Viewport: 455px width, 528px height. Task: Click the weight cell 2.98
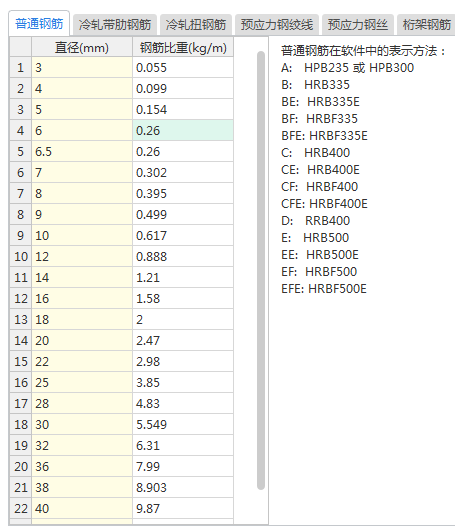(183, 361)
